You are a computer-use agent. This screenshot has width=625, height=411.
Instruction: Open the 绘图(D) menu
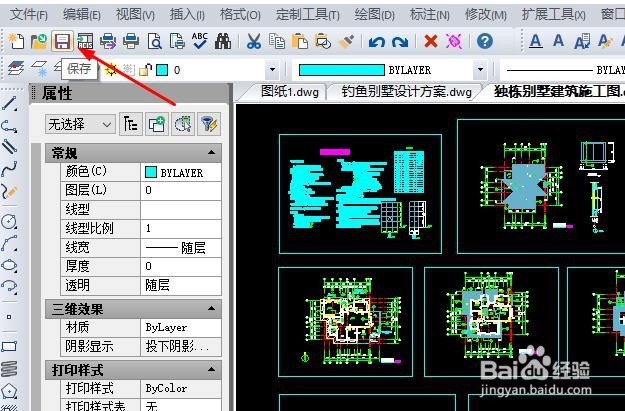[x=374, y=15]
